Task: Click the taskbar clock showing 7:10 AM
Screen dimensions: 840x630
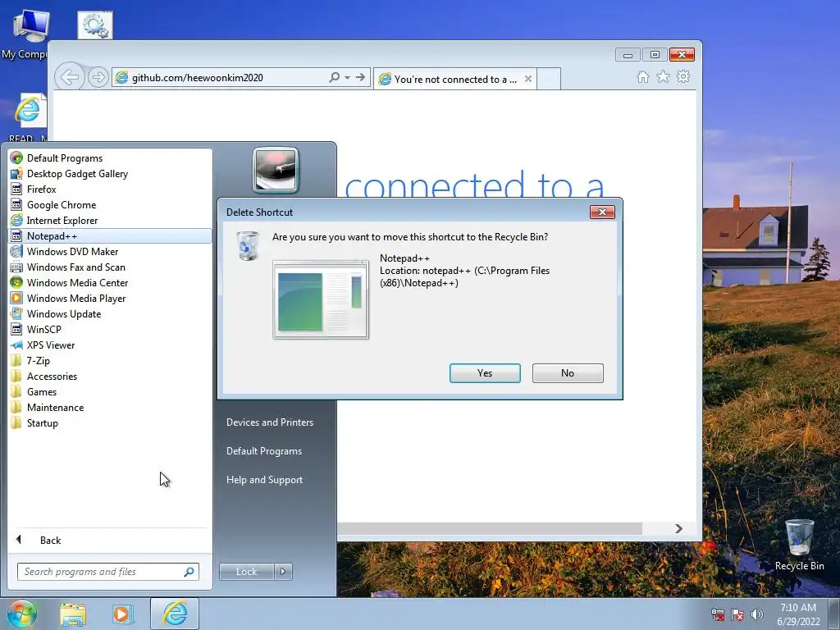Action: (798, 614)
